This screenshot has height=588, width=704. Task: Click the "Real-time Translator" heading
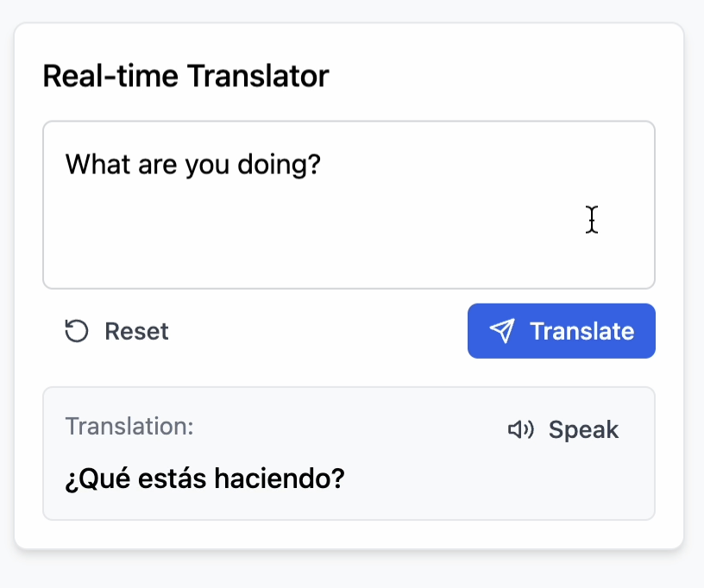[185, 76]
